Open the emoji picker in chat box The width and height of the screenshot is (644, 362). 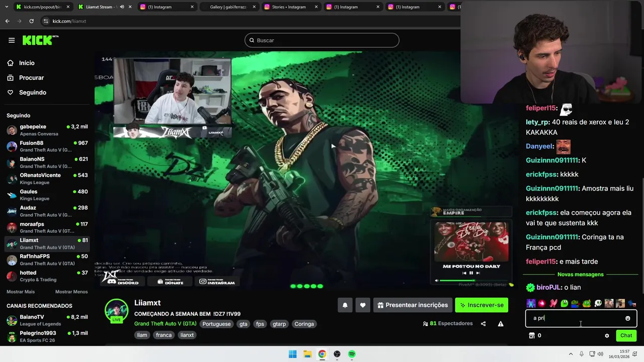coord(627,318)
